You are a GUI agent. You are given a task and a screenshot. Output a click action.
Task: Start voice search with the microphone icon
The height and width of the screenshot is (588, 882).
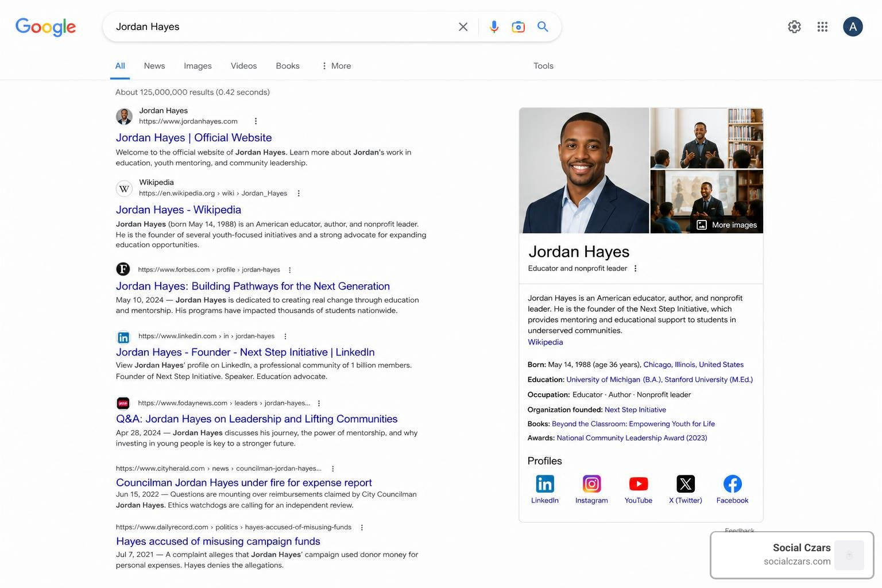coord(494,26)
